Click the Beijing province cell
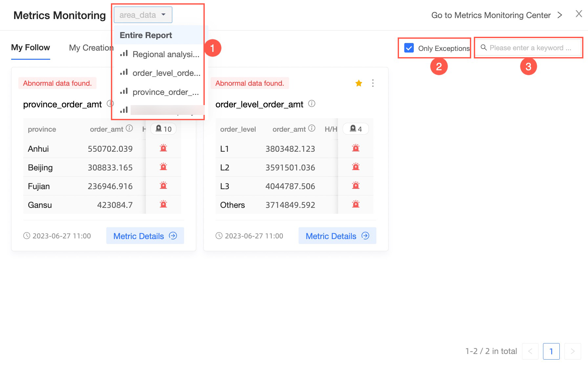 point(40,167)
